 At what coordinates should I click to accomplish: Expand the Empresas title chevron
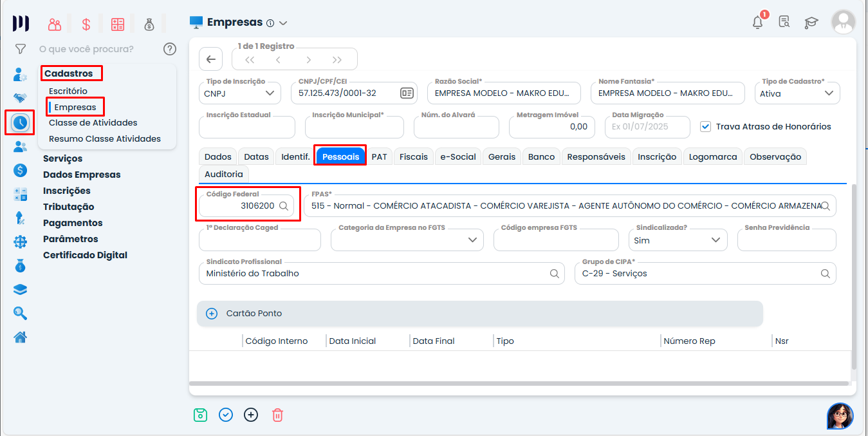click(x=284, y=21)
